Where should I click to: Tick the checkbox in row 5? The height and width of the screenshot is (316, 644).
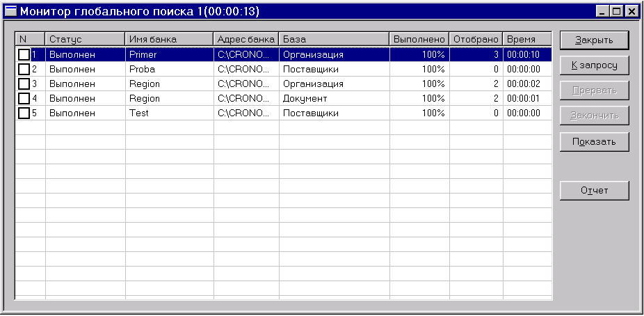tap(24, 113)
